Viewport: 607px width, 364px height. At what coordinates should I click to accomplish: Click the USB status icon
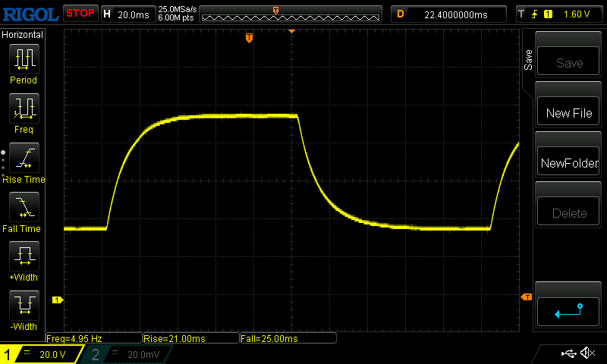click(x=568, y=353)
